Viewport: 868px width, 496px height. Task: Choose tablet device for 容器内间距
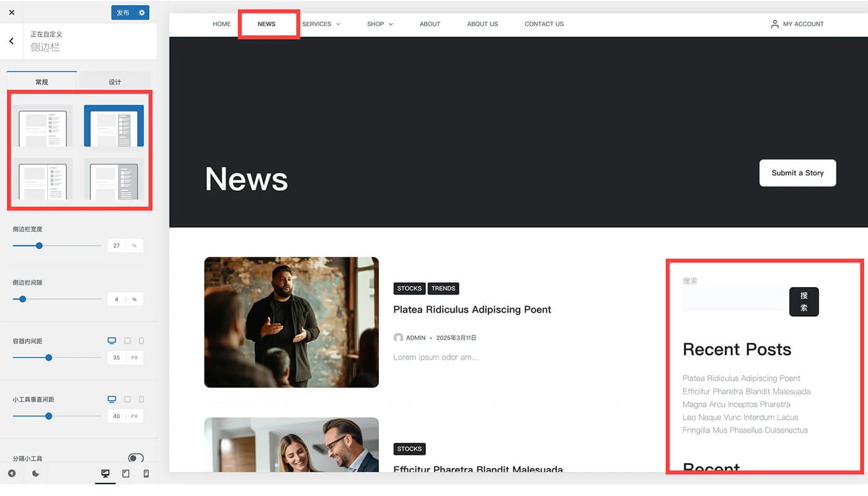pyautogui.click(x=127, y=341)
